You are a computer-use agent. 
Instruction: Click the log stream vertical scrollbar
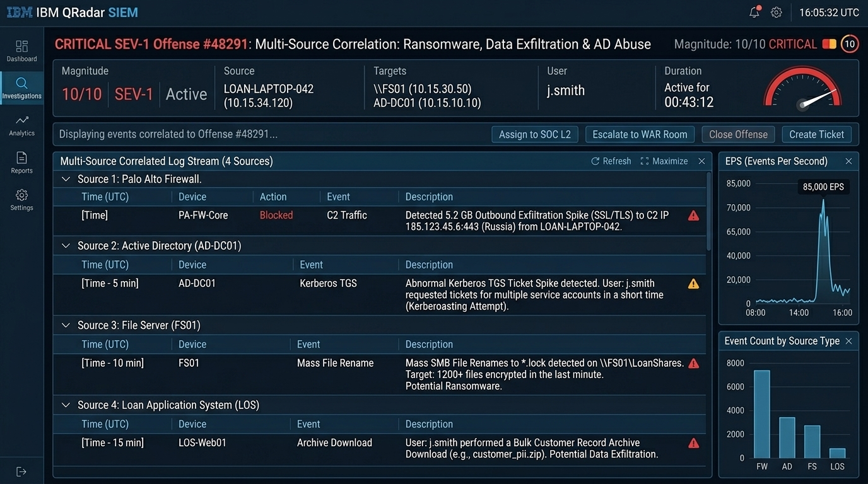709,211
